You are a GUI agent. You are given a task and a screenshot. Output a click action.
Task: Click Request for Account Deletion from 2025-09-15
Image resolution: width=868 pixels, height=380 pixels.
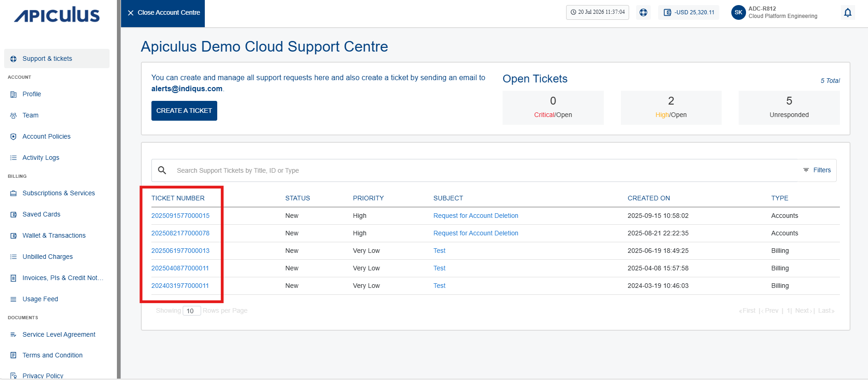(x=476, y=216)
